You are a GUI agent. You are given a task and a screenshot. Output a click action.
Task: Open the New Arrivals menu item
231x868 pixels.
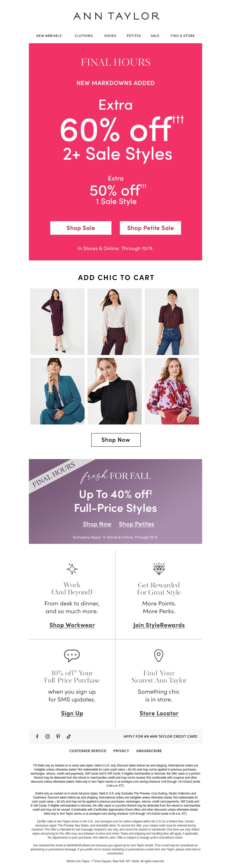(49, 36)
